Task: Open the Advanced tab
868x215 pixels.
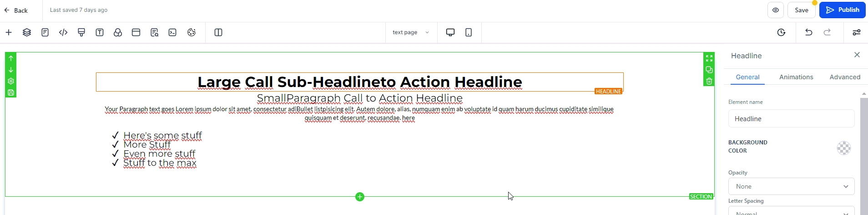Action: [845, 77]
